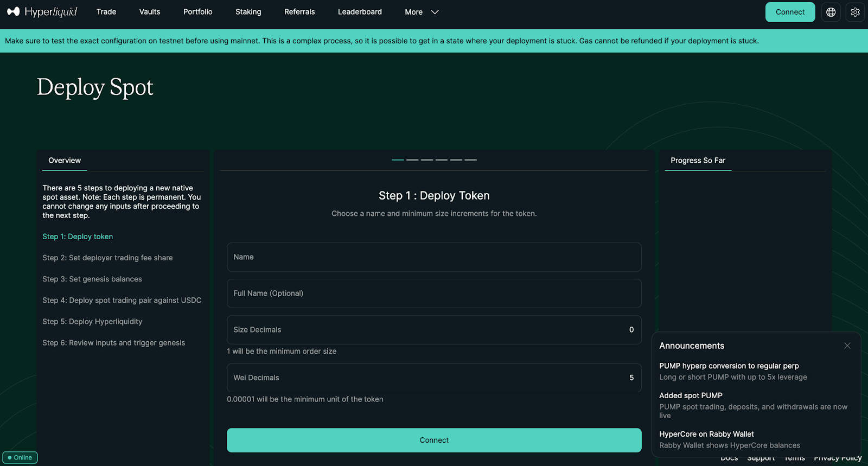Click '1 will be the minimum order size'
This screenshot has height=466, width=868.
tap(282, 352)
